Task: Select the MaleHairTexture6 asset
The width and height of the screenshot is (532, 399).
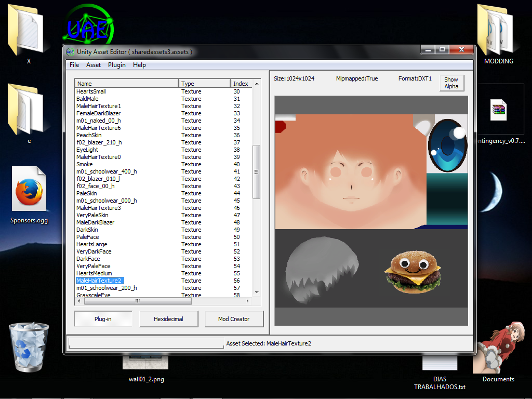Action: (x=164, y=128)
